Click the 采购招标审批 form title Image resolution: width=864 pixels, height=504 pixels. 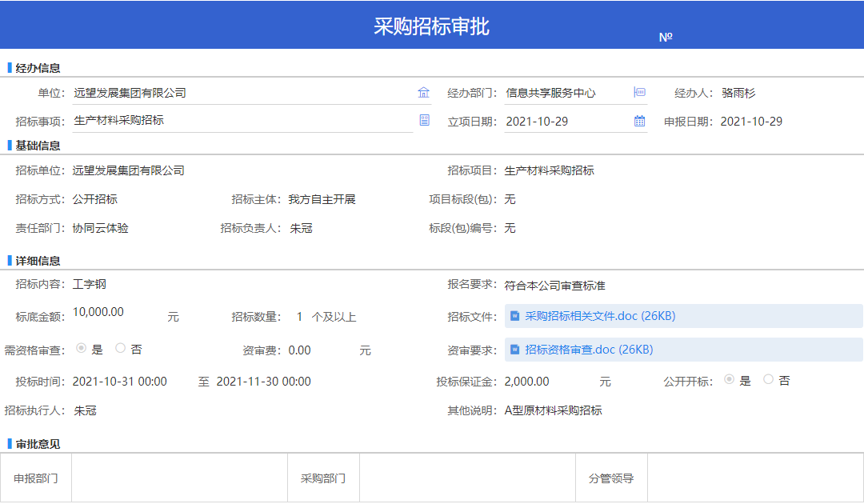click(431, 26)
